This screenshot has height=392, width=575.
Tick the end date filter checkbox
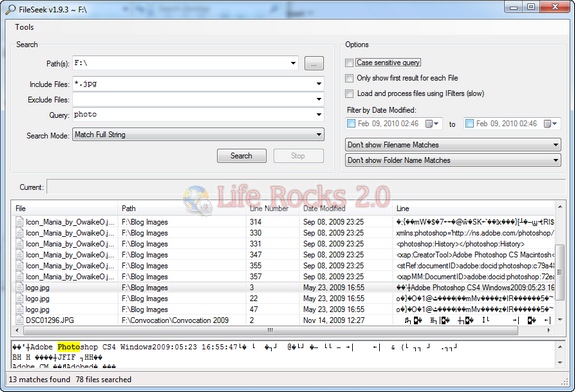pyautogui.click(x=469, y=124)
